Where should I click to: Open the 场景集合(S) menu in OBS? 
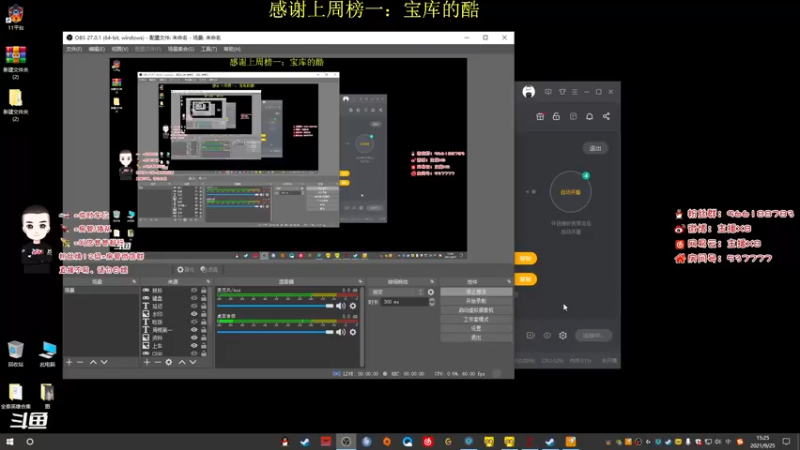[181, 49]
